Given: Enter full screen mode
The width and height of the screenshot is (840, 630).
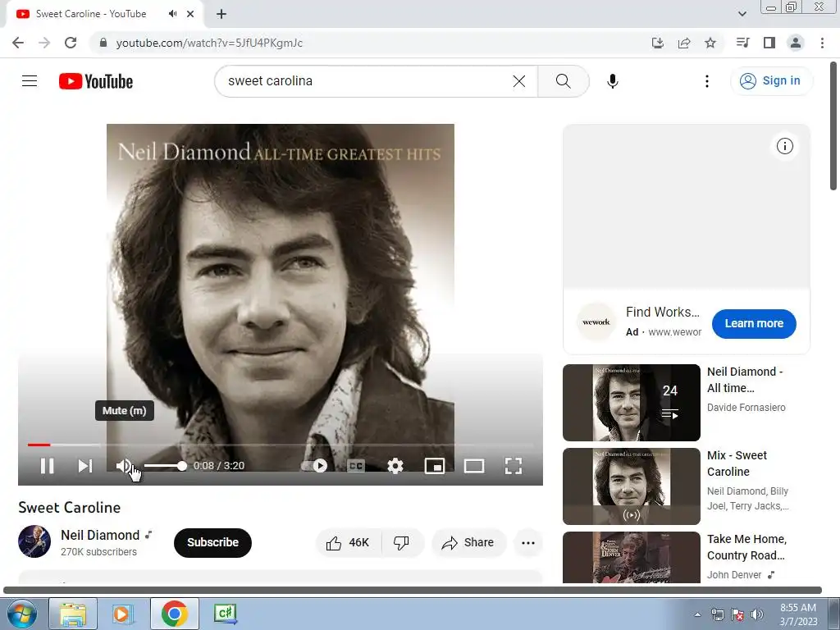Looking at the screenshot, I should 514,466.
